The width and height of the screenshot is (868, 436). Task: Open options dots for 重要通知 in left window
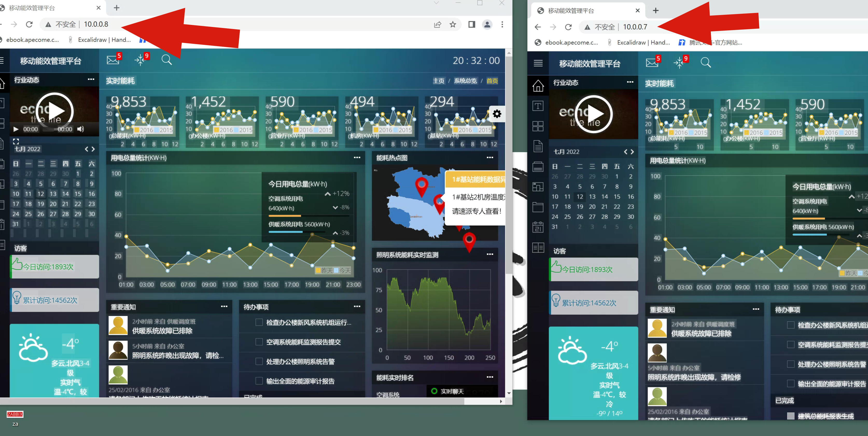pos(224,307)
